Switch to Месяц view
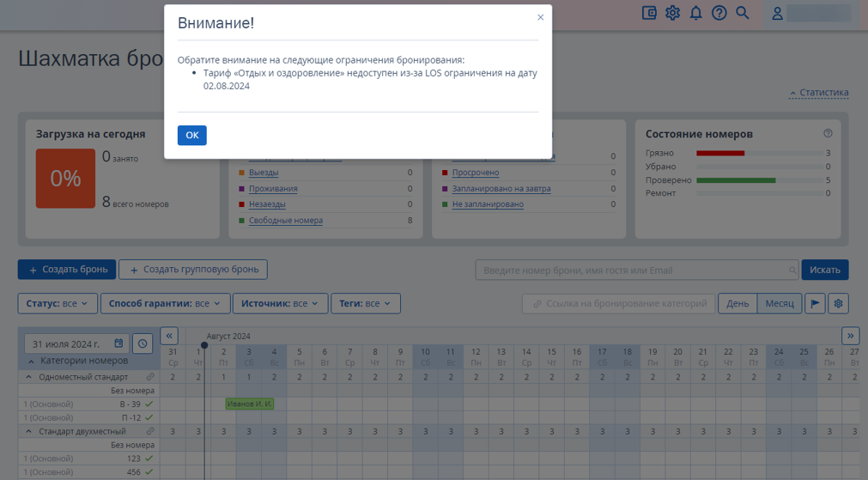This screenshot has width=868, height=480. 780,303
